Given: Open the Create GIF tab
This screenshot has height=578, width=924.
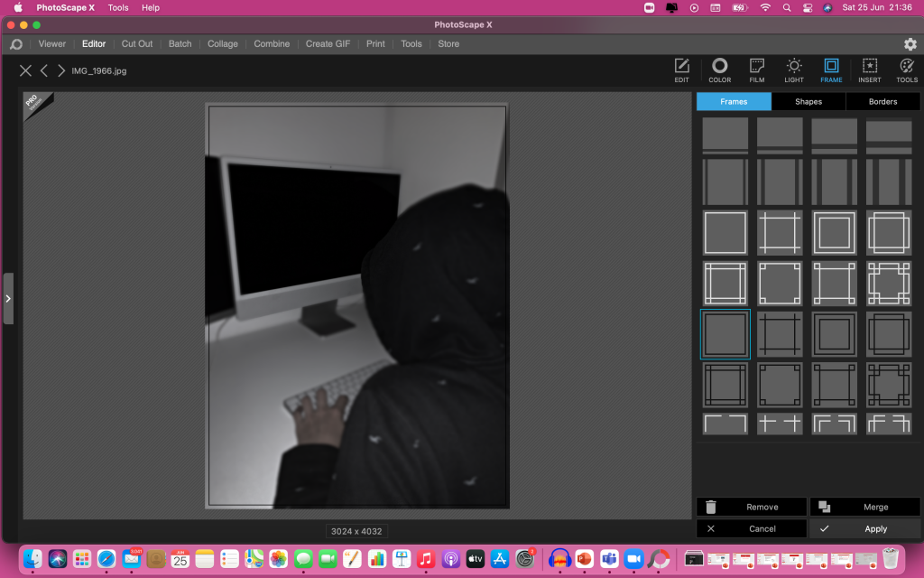Looking at the screenshot, I should pyautogui.click(x=328, y=43).
